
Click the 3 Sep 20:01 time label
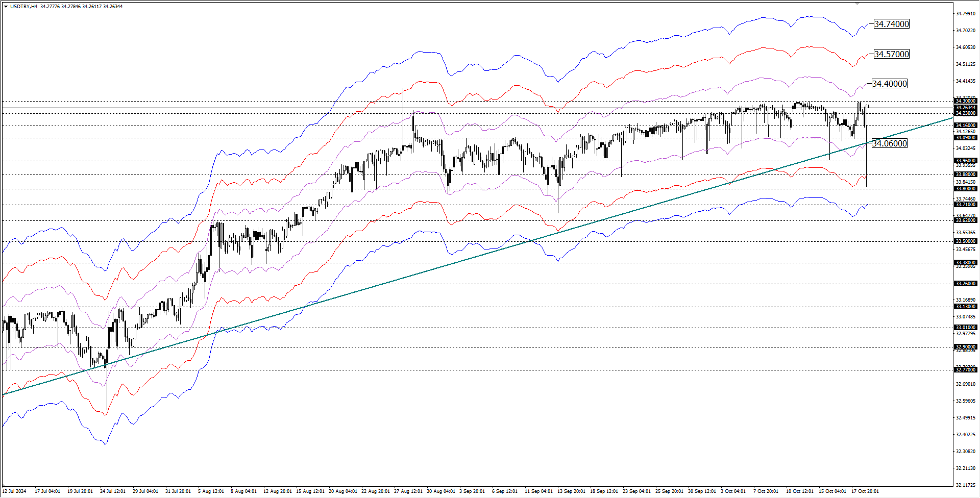tap(472, 491)
